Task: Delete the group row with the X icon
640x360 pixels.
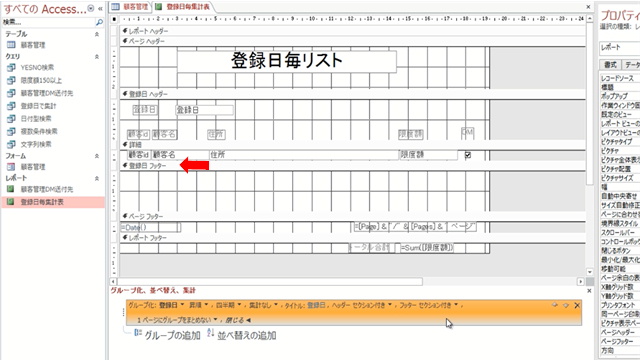Action: pyautogui.click(x=577, y=305)
